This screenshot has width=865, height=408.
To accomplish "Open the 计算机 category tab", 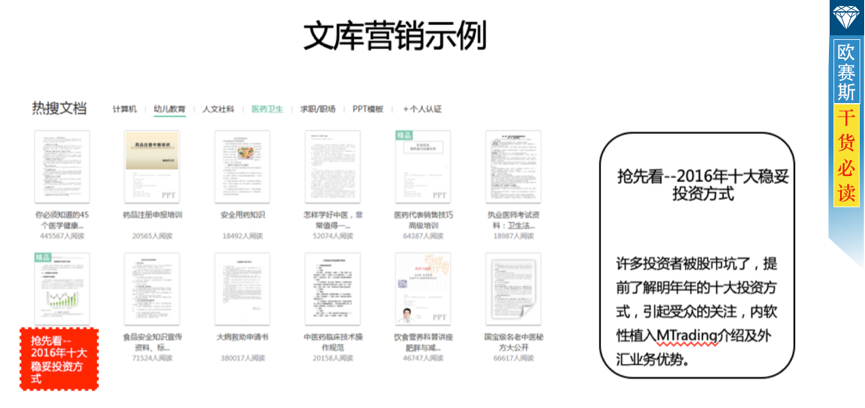I will pos(125,108).
